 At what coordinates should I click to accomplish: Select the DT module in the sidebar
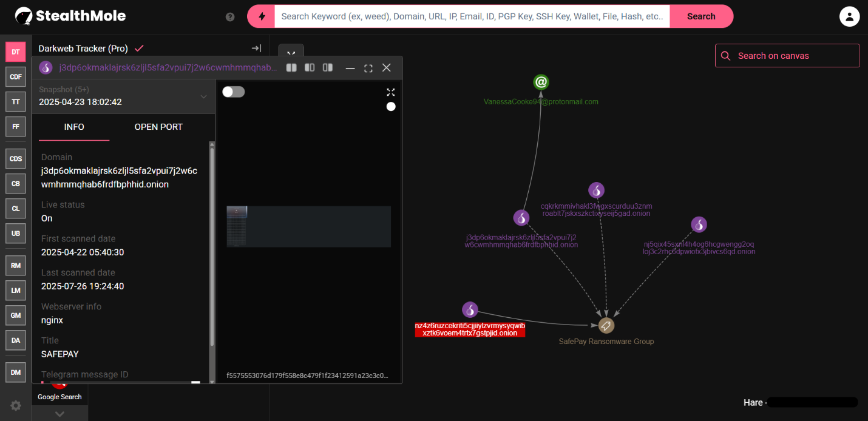[x=16, y=52]
